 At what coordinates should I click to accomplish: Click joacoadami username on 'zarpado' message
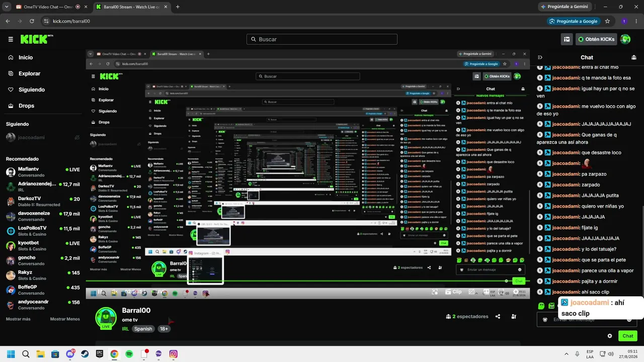[566, 185]
